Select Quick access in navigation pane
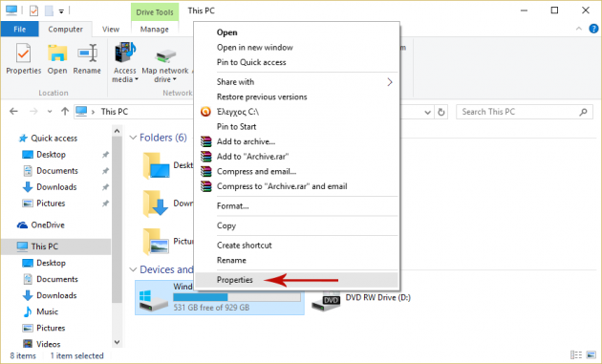 54,139
